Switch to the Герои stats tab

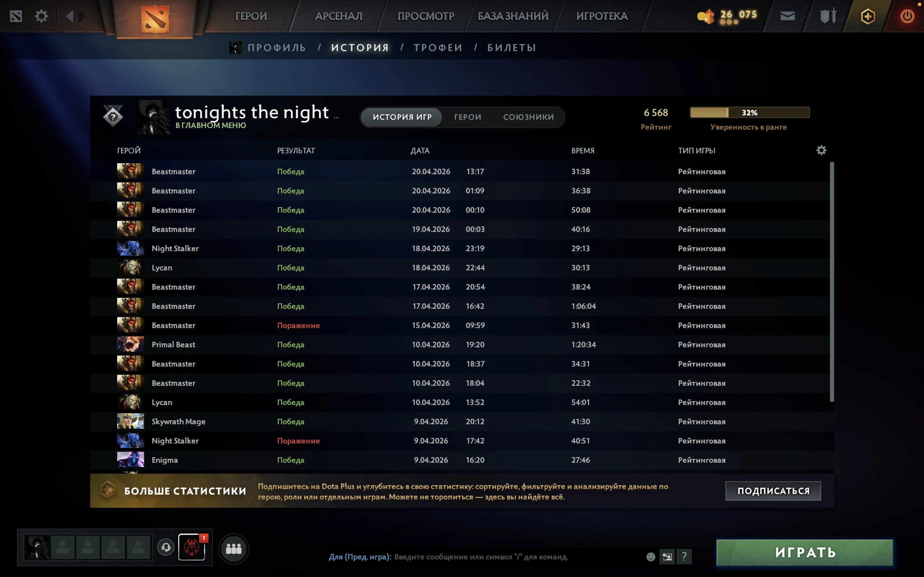pos(468,117)
